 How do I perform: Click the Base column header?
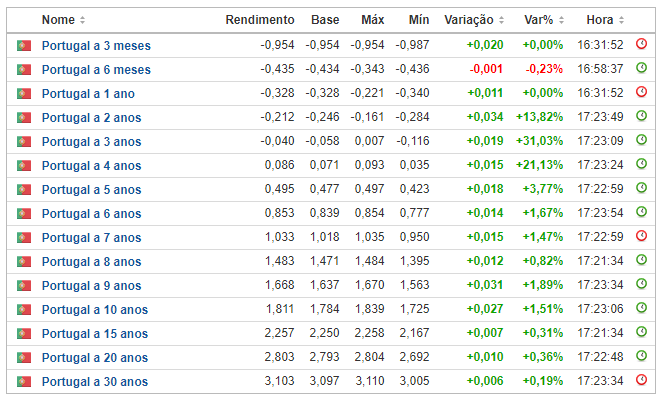click(325, 20)
